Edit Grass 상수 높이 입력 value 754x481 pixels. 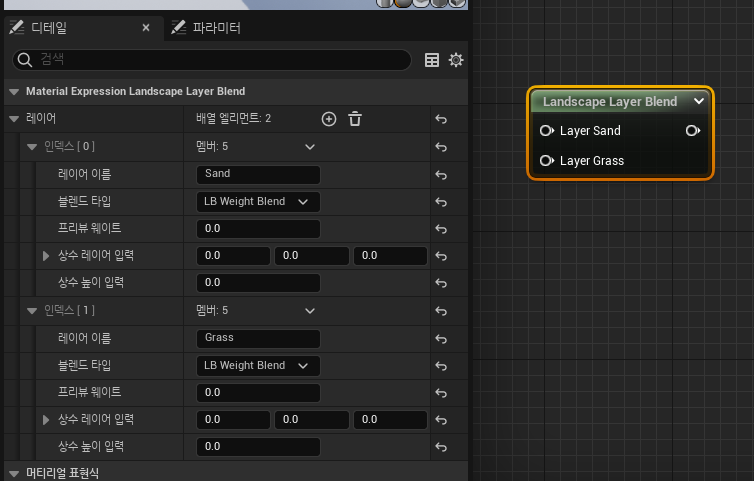tap(258, 447)
